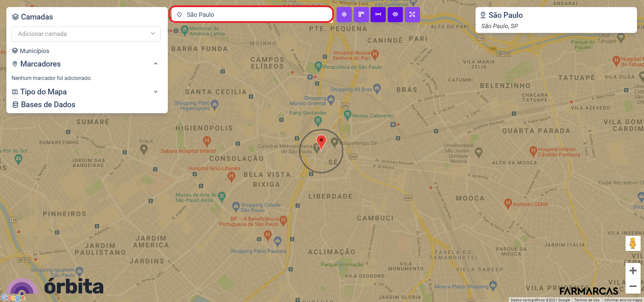The height and width of the screenshot is (302, 644).
Task: Toggle the eye visibility button
Action: pos(395,14)
